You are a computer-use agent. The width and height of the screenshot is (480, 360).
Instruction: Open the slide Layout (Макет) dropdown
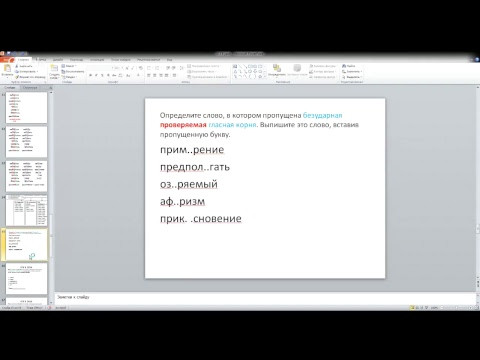69,66
